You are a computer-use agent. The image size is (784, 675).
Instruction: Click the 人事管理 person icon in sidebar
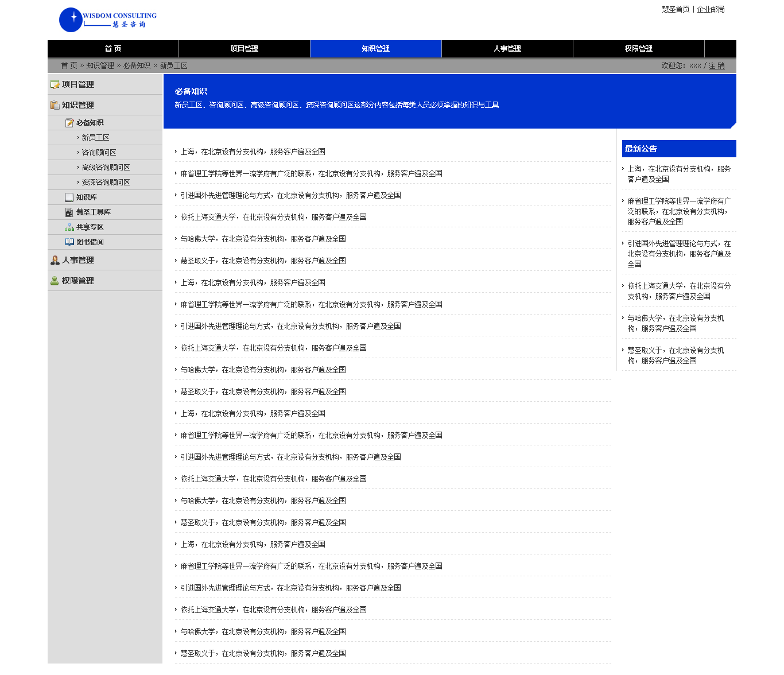[55, 260]
